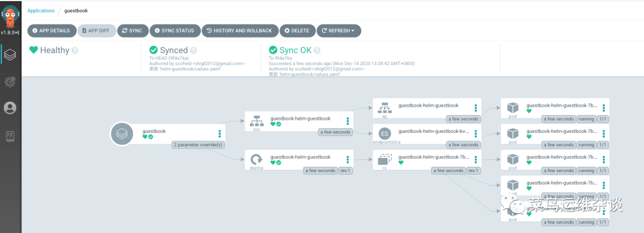
Task: Click the SYNC button
Action: [132, 31]
